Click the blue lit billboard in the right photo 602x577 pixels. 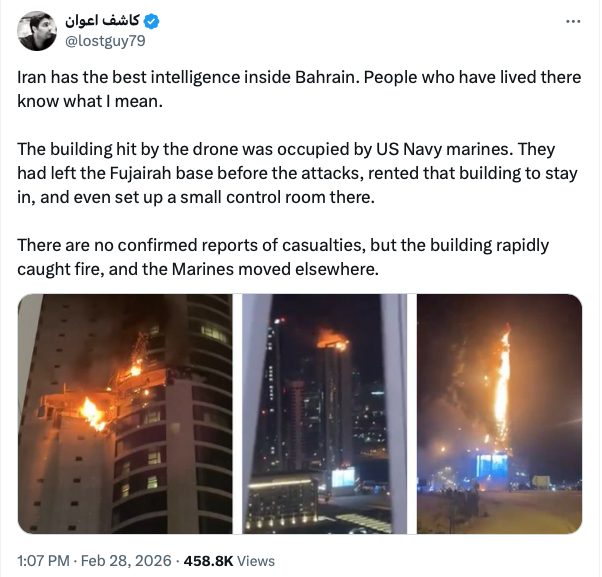click(x=492, y=466)
